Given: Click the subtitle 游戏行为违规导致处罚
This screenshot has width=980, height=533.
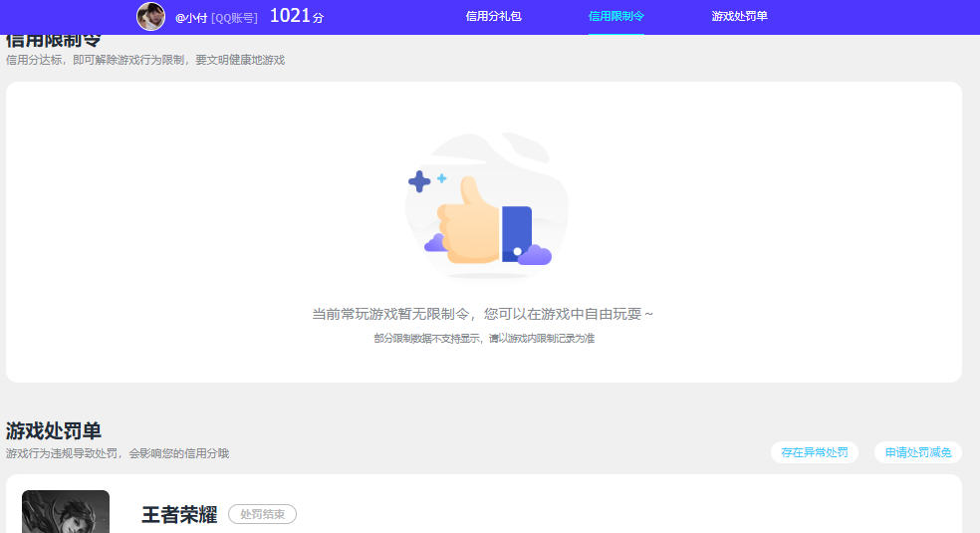Looking at the screenshot, I should pyautogui.click(x=62, y=453).
